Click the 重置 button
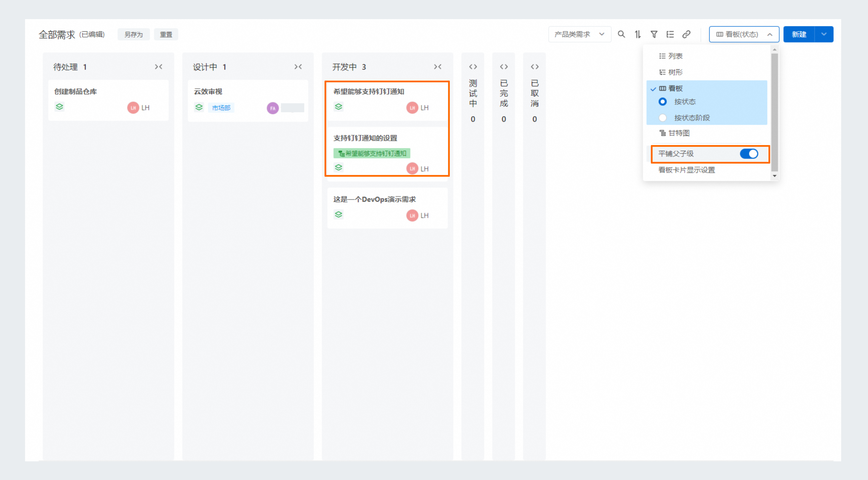Screen dimensions: 868x480 [x=166, y=34]
